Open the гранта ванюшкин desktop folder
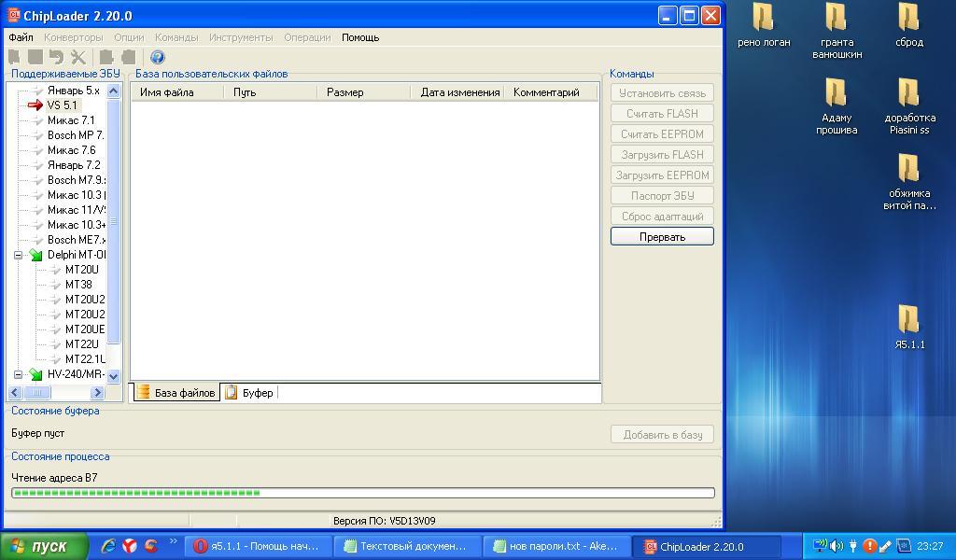The width and height of the screenshot is (956, 560). pos(836,31)
